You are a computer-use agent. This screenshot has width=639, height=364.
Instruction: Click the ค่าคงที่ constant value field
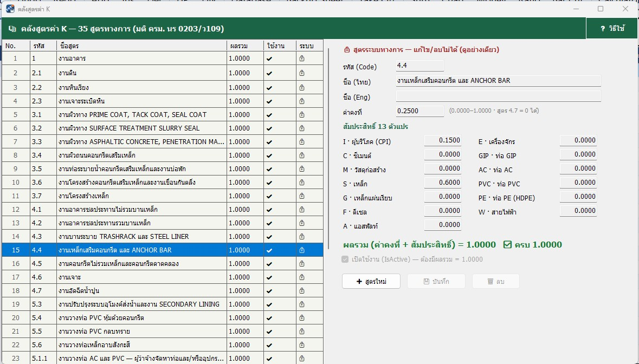(x=419, y=111)
